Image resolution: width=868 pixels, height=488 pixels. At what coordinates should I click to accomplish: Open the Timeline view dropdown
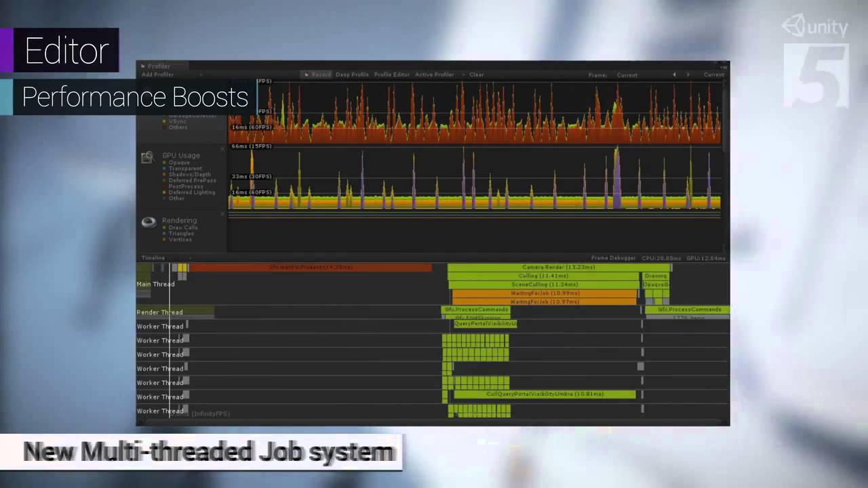(165, 258)
